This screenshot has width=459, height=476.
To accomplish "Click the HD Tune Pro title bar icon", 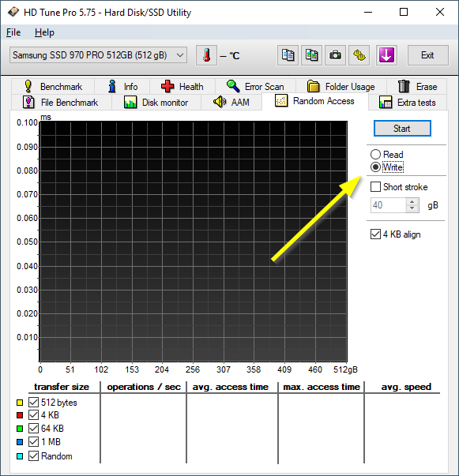I will tap(13, 12).
